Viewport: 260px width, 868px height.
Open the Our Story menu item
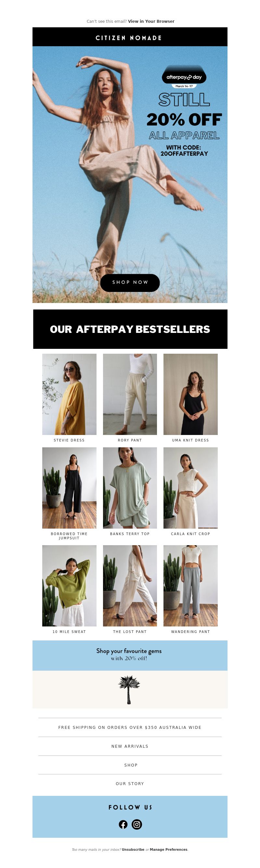[130, 784]
